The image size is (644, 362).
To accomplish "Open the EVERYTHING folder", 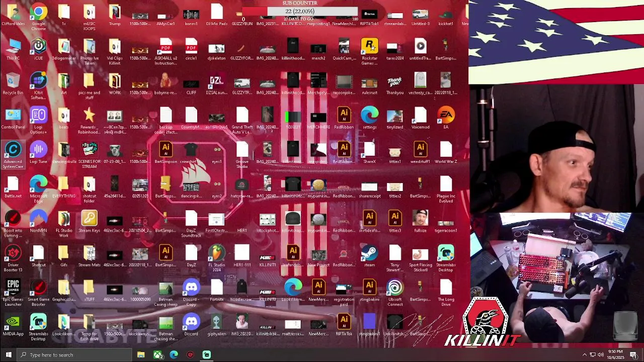I will click(x=64, y=188).
